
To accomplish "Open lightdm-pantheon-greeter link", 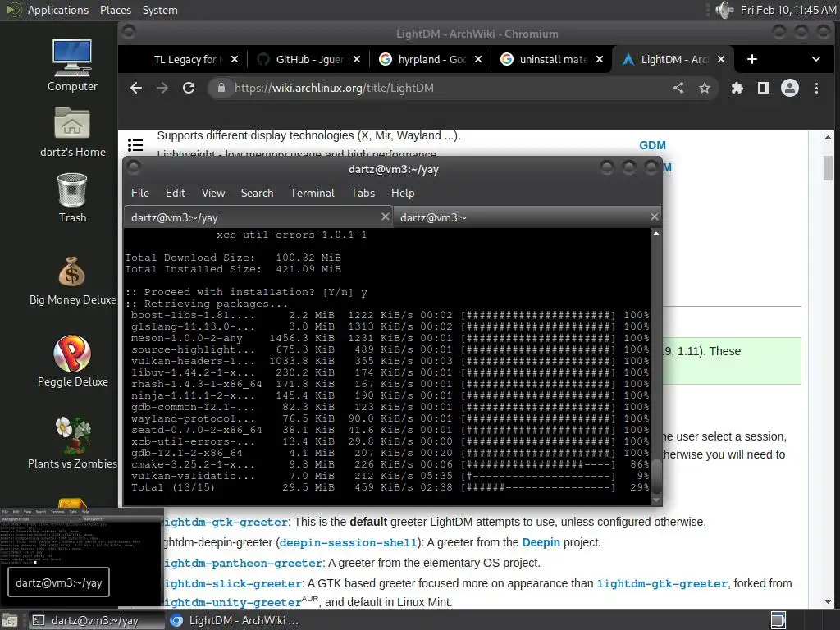I will [x=243, y=563].
